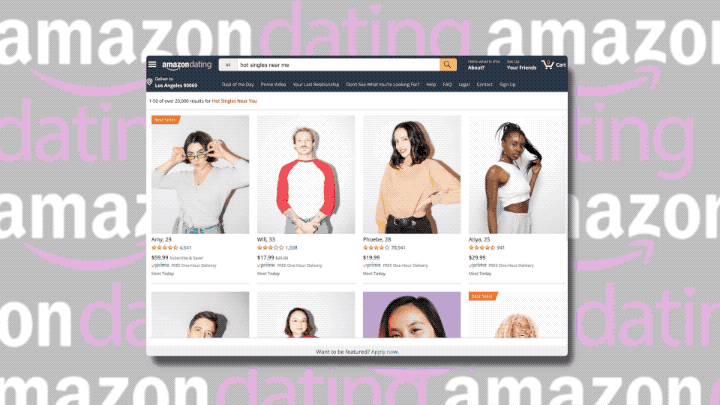Viewport: 720px width, 405px height.
Task: Click Amy's star rating
Action: coord(164,248)
